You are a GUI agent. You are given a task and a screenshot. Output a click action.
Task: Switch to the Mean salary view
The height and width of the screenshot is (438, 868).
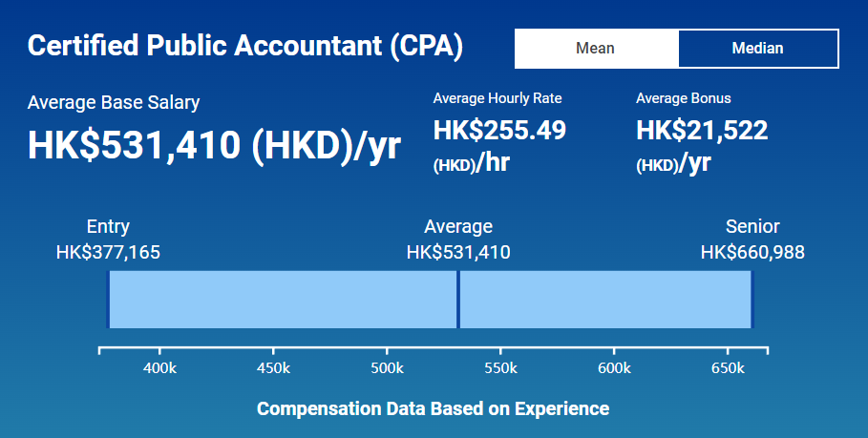[x=596, y=49]
